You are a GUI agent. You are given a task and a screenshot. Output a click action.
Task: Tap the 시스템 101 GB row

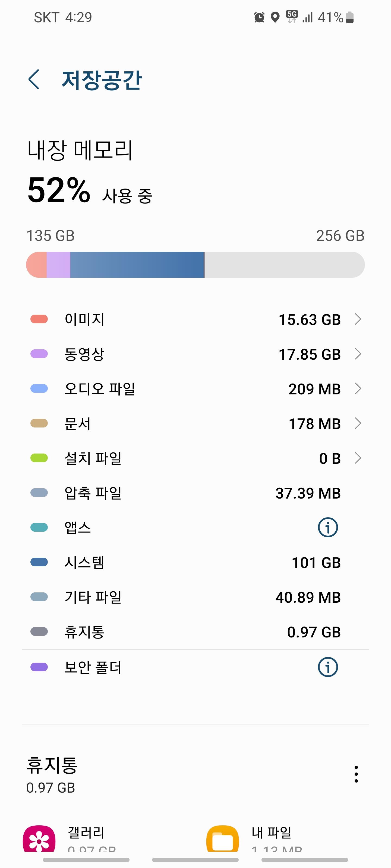[x=195, y=562]
